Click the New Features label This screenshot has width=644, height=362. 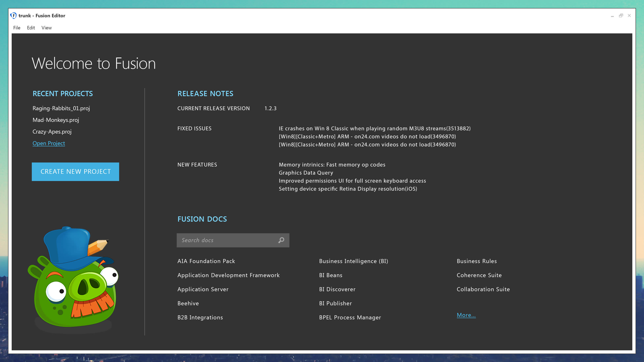pos(197,165)
